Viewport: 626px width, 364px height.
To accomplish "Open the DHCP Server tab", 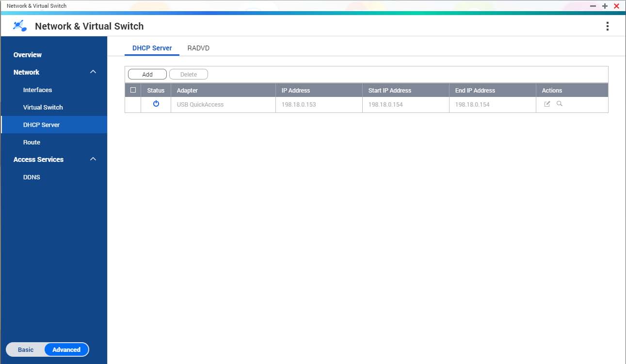I will pyautogui.click(x=152, y=48).
